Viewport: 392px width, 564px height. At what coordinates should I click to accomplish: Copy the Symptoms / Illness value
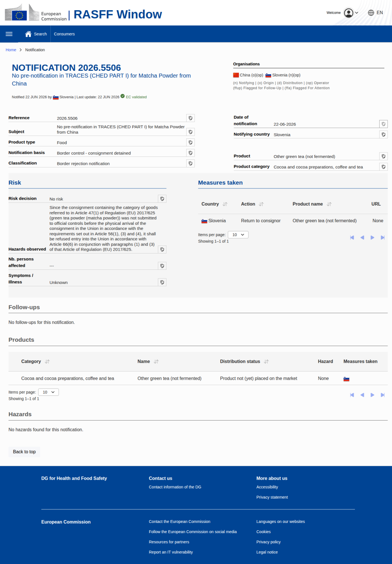click(162, 282)
